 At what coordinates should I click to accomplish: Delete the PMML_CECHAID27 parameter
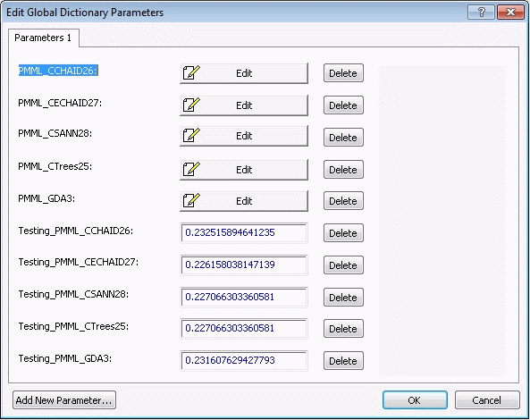[343, 105]
